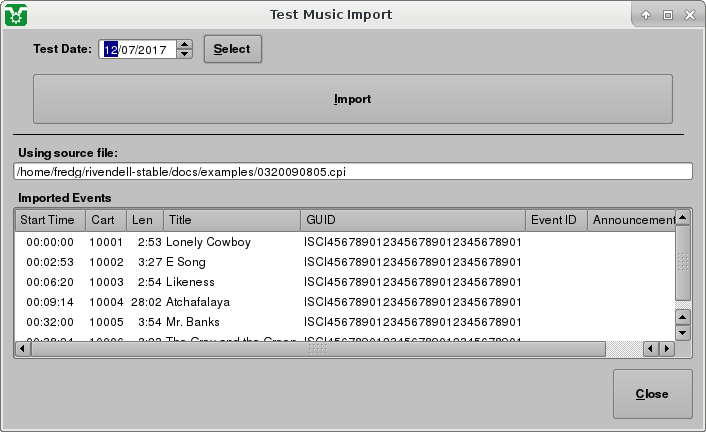
Task: Increase the Test Date with spinner up arrow
Action: click(184, 44)
